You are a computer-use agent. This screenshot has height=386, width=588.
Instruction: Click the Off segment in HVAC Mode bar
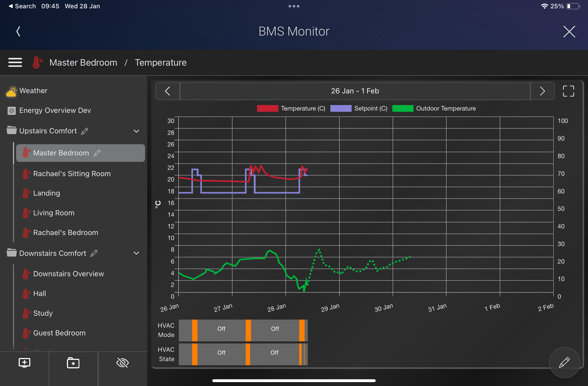(221, 329)
